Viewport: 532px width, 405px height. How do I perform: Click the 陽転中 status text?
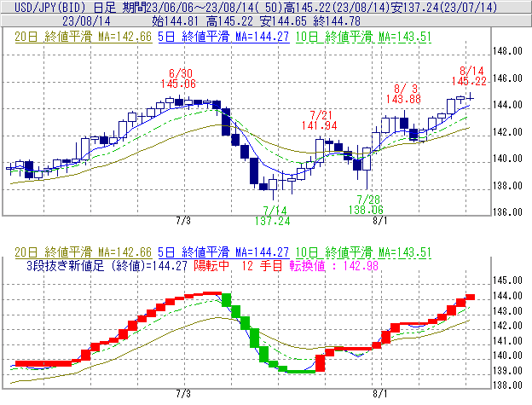click(211, 265)
